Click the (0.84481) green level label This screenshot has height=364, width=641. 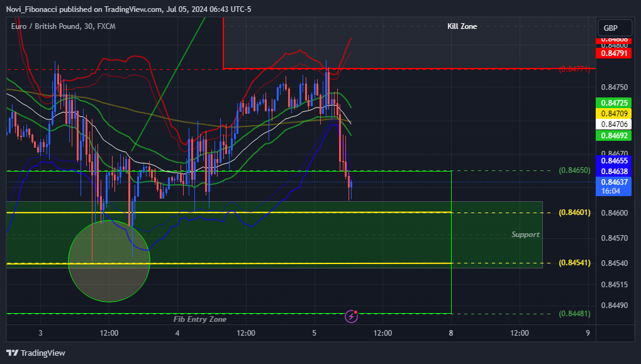point(574,314)
